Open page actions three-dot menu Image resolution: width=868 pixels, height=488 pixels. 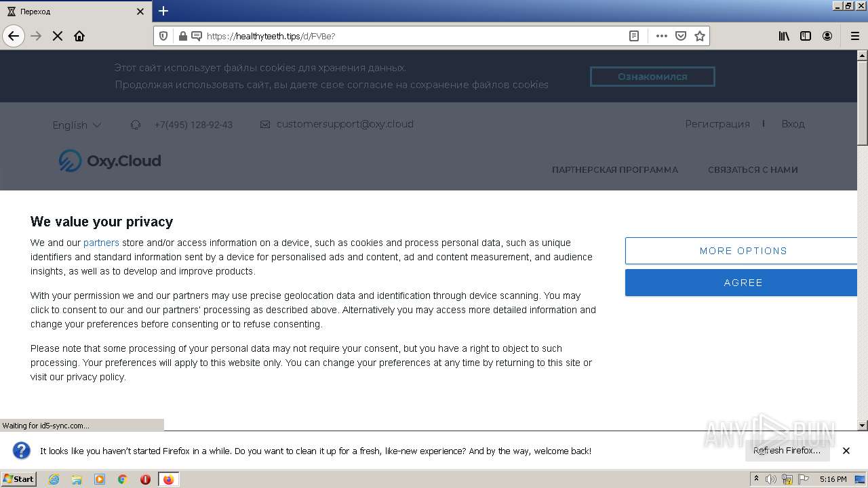[x=662, y=36]
